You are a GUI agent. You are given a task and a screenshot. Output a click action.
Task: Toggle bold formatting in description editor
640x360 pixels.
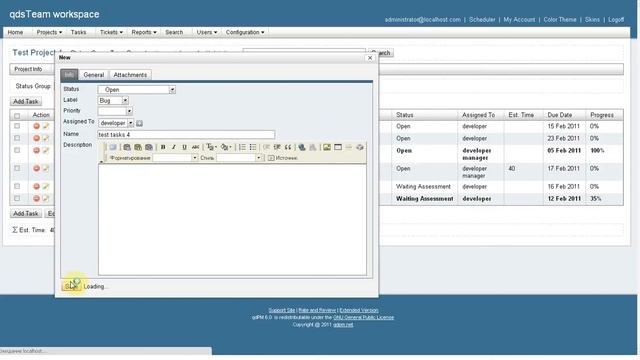(x=163, y=147)
